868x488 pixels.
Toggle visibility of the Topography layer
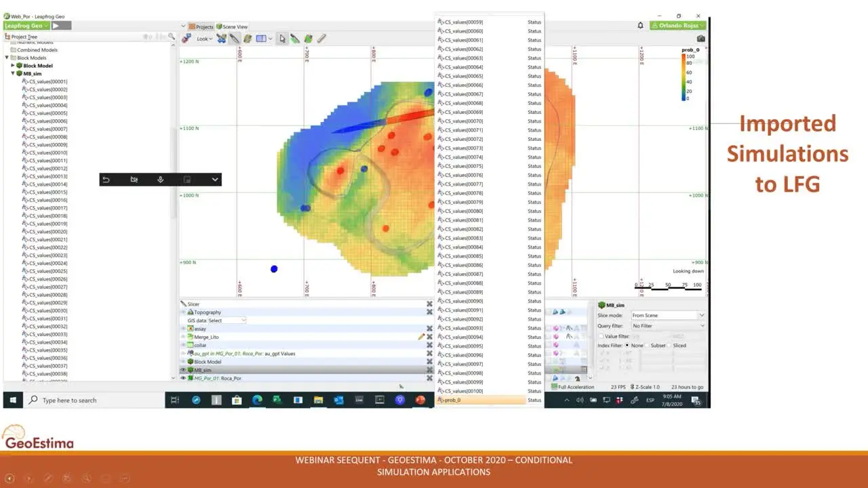pos(183,312)
